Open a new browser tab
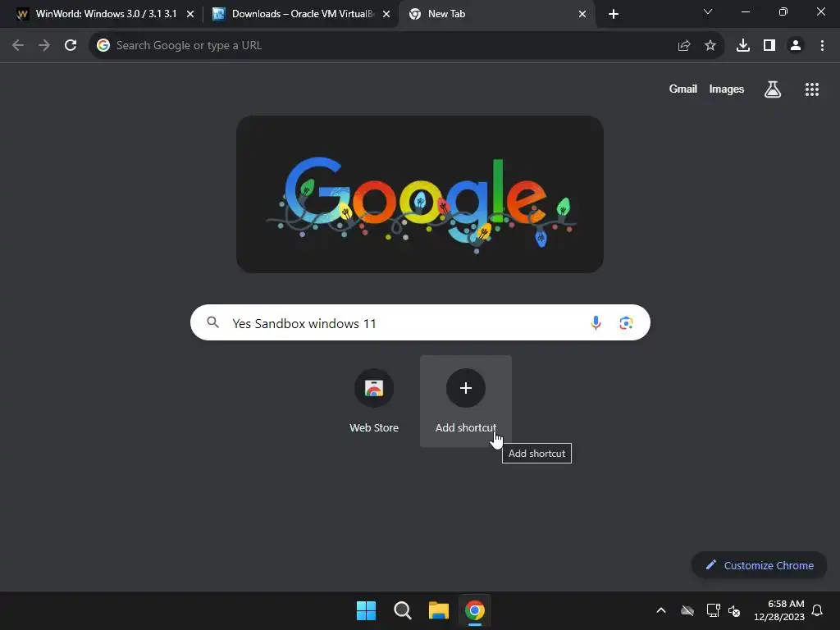The height and width of the screenshot is (630, 840). tap(614, 14)
